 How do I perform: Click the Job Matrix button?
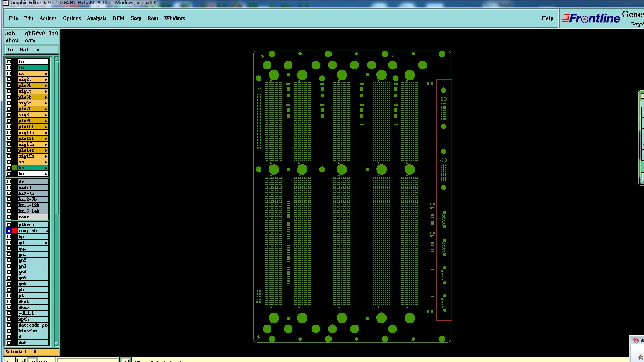[32, 49]
